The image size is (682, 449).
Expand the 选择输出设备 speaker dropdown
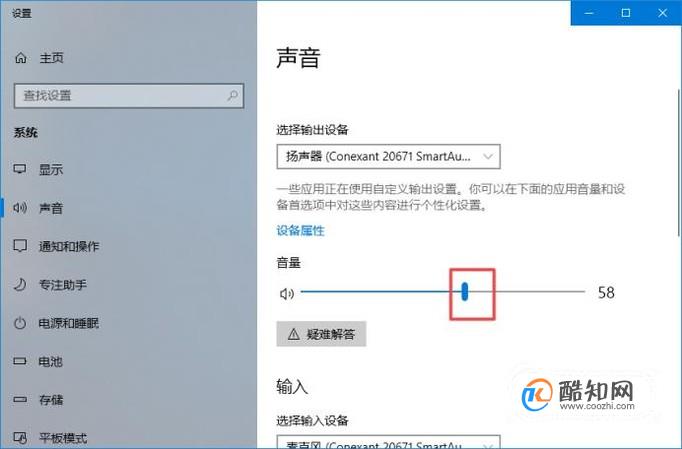pos(388,157)
